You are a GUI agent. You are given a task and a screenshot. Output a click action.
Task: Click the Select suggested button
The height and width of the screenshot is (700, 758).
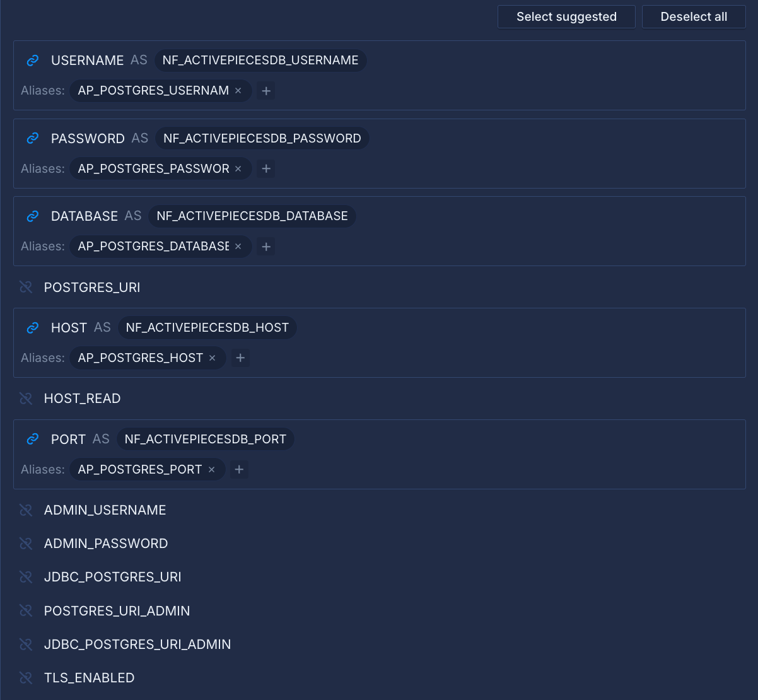point(566,17)
